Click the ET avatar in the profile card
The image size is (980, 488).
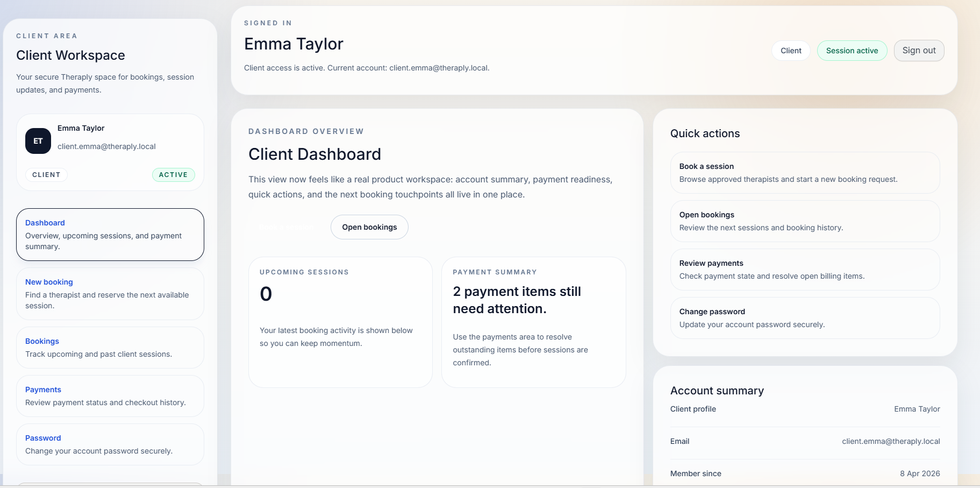[x=38, y=141]
